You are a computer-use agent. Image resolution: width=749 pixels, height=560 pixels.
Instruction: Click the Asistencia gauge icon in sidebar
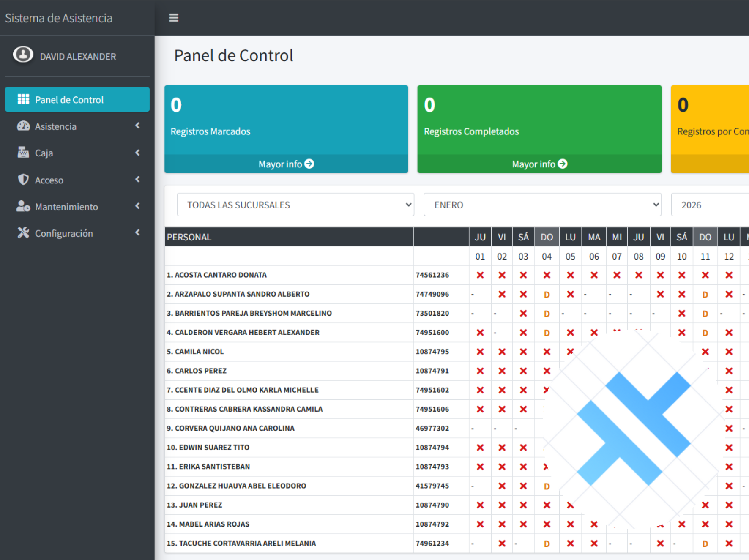(23, 126)
